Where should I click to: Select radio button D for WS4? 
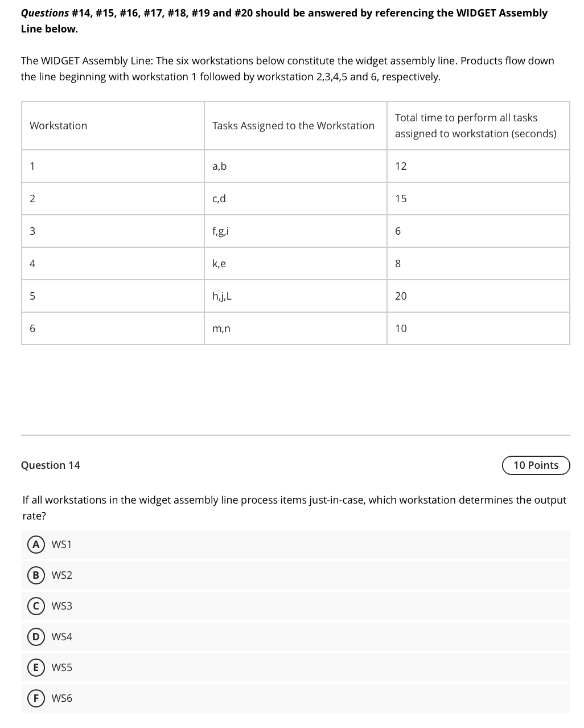pyautogui.click(x=36, y=637)
